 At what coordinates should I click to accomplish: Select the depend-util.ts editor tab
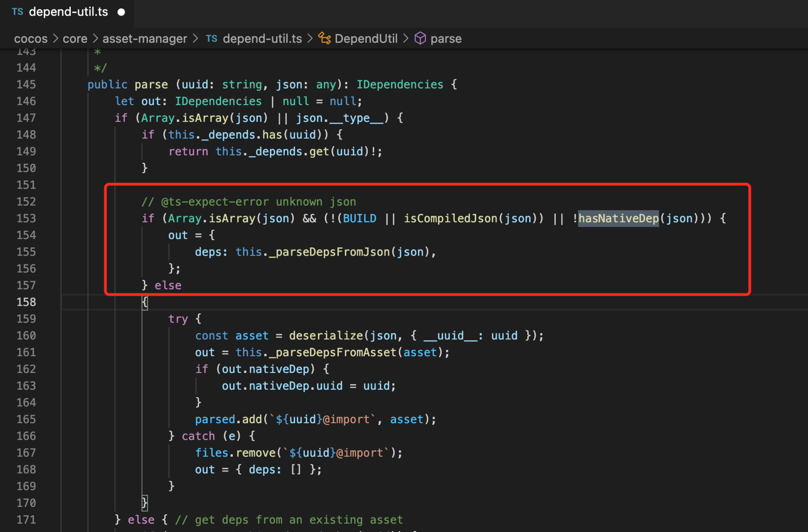click(x=68, y=12)
